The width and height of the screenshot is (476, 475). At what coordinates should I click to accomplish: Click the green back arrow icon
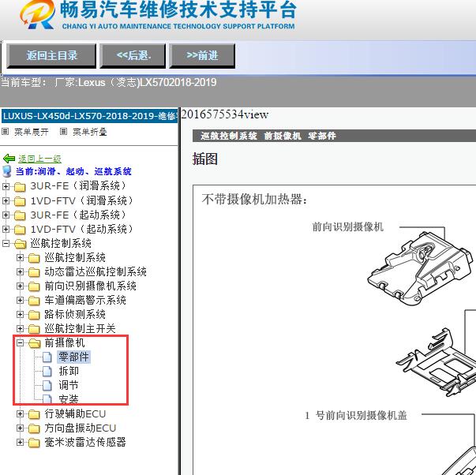[x=9, y=158]
